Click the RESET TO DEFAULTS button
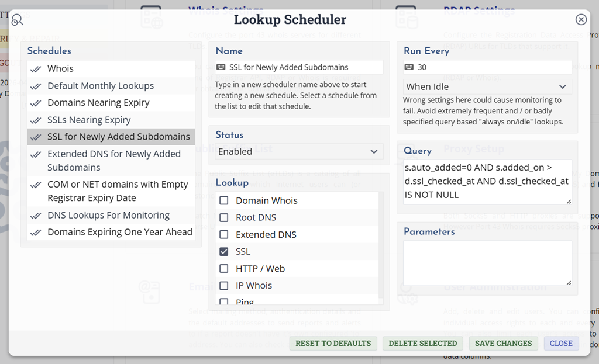The height and width of the screenshot is (364, 599). point(333,343)
